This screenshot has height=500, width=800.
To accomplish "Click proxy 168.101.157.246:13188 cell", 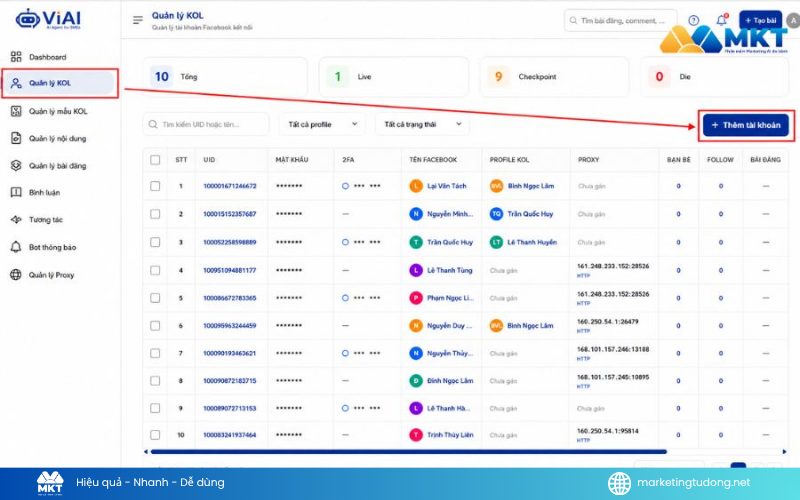I will pyautogui.click(x=613, y=353).
